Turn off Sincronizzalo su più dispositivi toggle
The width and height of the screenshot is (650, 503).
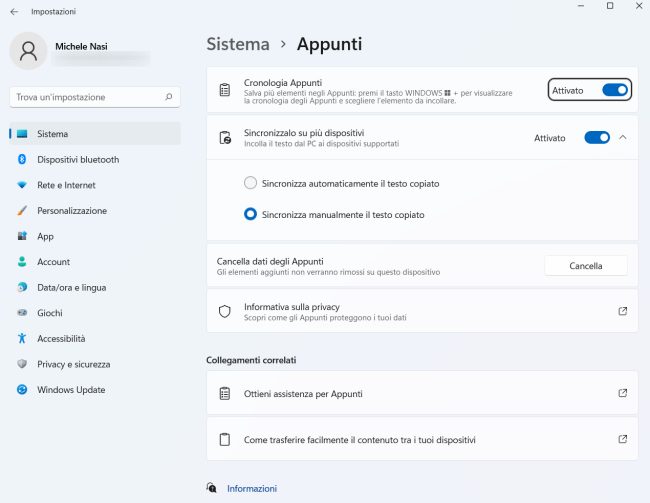tap(596, 138)
